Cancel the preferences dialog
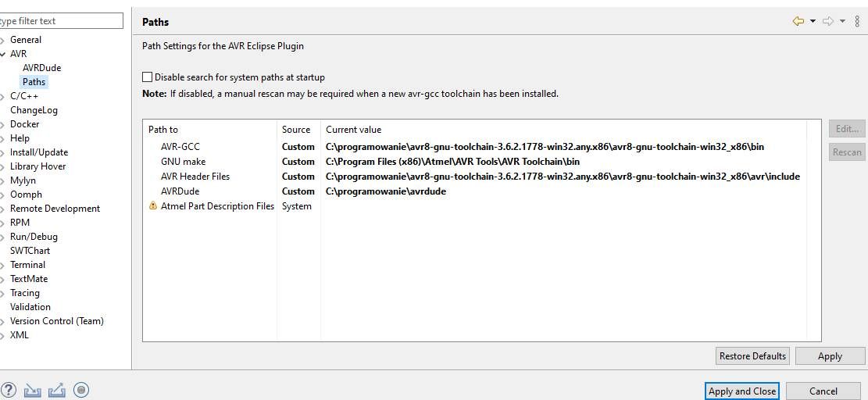 tap(823, 391)
